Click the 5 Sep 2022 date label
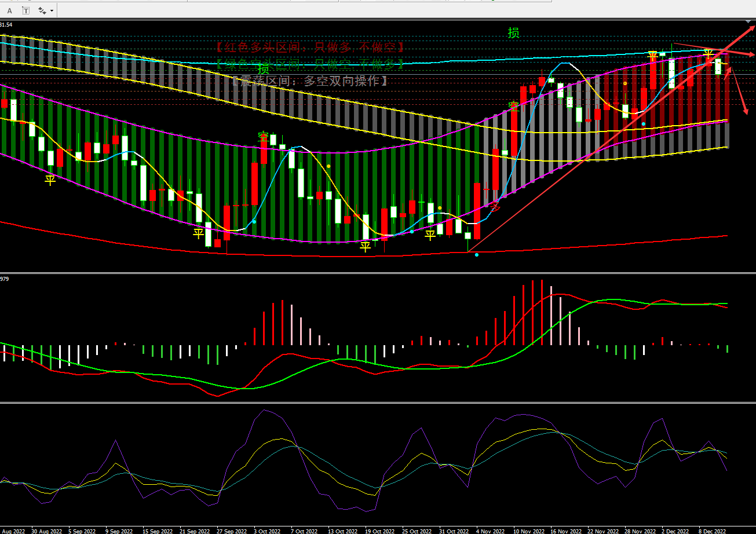Viewport: 756px width, 534px height. [x=82, y=531]
